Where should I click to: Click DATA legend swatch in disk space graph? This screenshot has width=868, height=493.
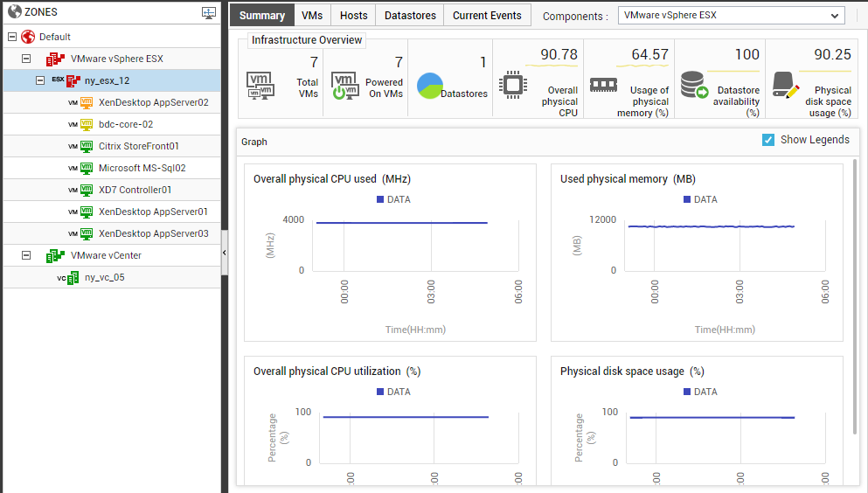(x=687, y=392)
